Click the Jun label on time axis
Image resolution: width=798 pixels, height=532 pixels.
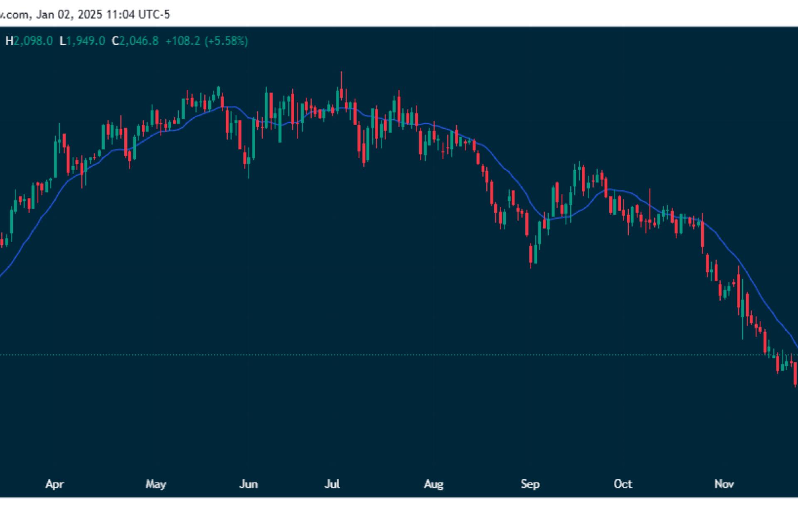pos(249,484)
